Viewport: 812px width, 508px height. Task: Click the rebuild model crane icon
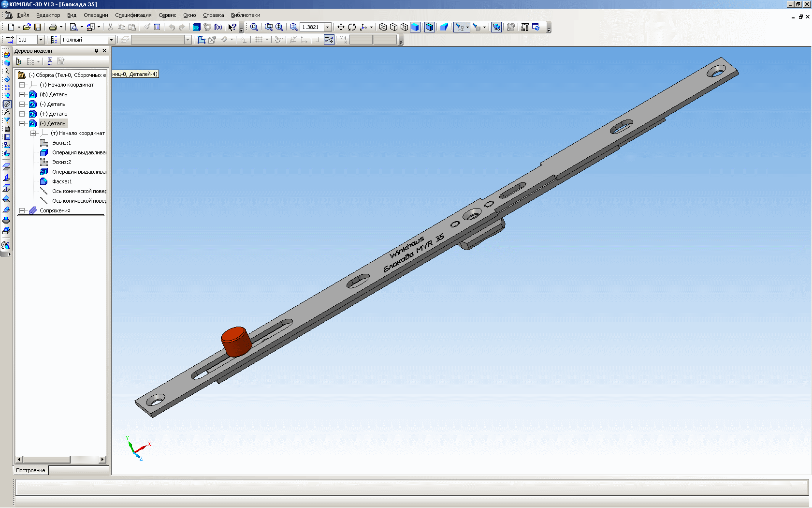coord(525,27)
